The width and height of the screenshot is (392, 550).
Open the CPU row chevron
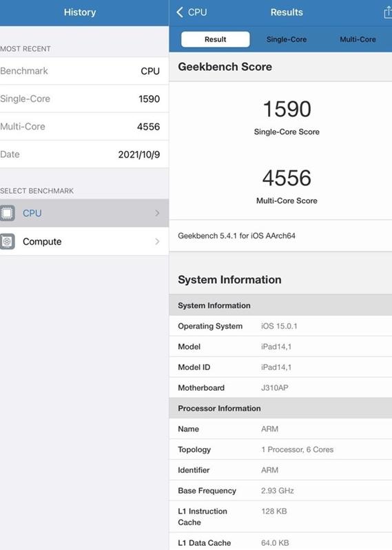[157, 213]
